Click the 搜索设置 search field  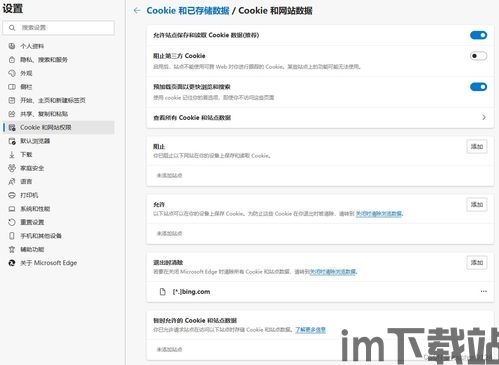[x=59, y=28]
